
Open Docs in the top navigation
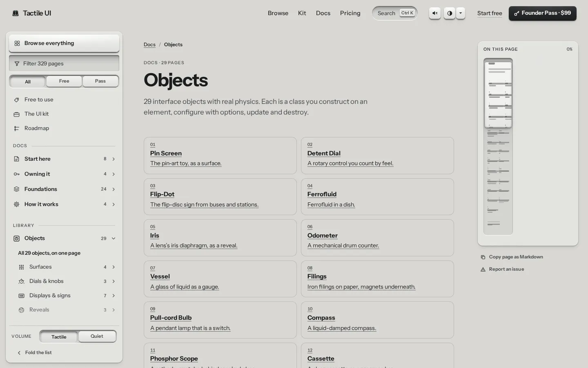pos(323,13)
